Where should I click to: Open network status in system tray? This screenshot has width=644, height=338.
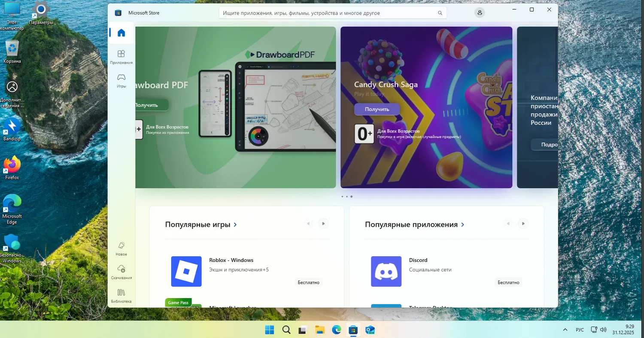coord(594,330)
